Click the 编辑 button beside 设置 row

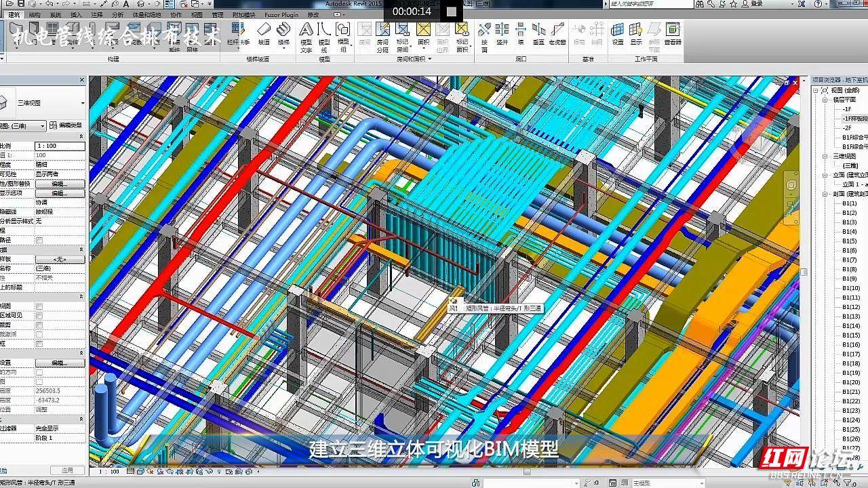pos(60,363)
